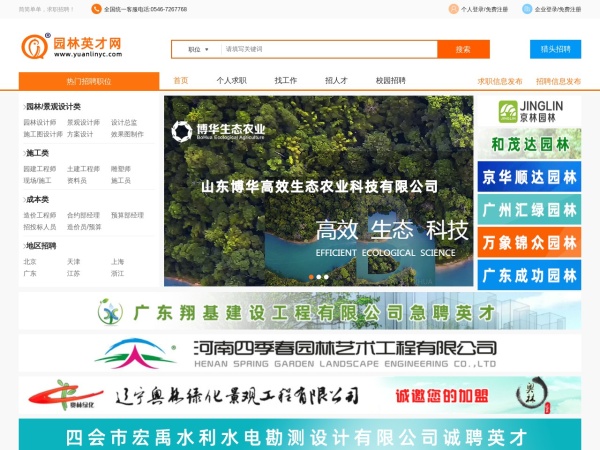Select 浙江 region link
The height and width of the screenshot is (450, 600).
pyautogui.click(x=117, y=273)
